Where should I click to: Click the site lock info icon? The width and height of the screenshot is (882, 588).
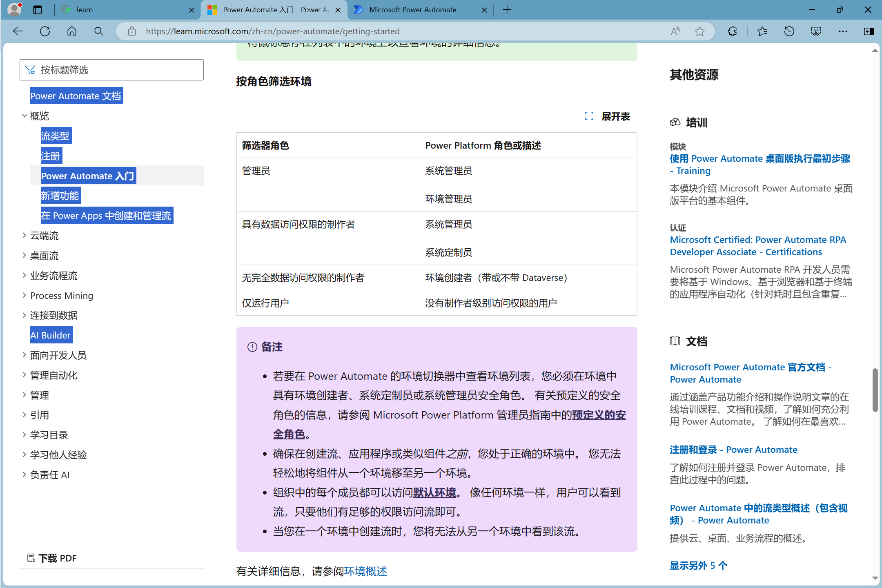(131, 31)
